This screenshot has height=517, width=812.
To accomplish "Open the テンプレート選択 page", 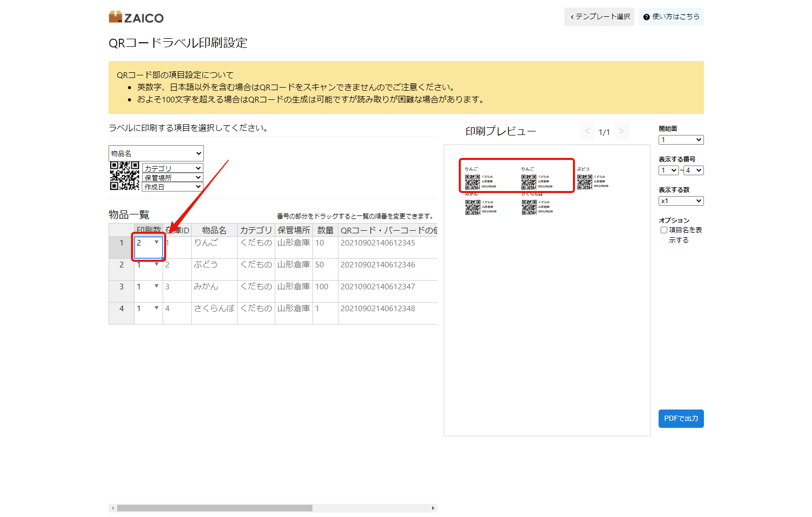I will [599, 17].
